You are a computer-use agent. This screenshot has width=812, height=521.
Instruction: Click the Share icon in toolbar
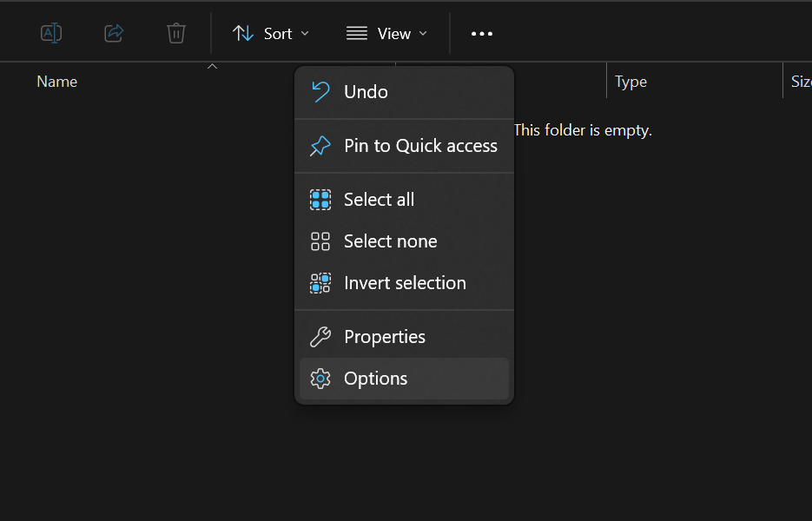(114, 34)
